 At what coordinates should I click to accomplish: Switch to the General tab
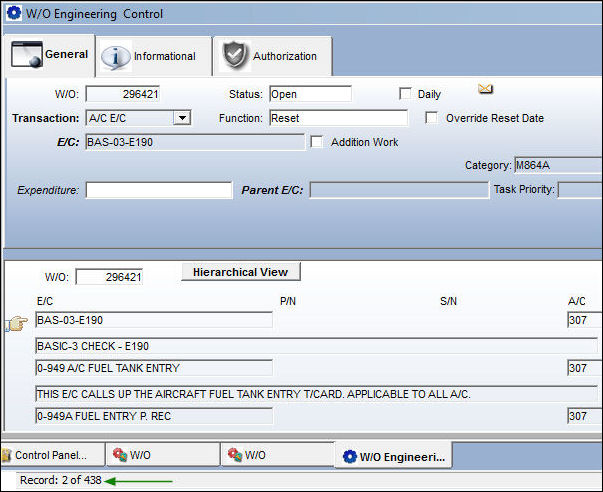(x=49, y=55)
